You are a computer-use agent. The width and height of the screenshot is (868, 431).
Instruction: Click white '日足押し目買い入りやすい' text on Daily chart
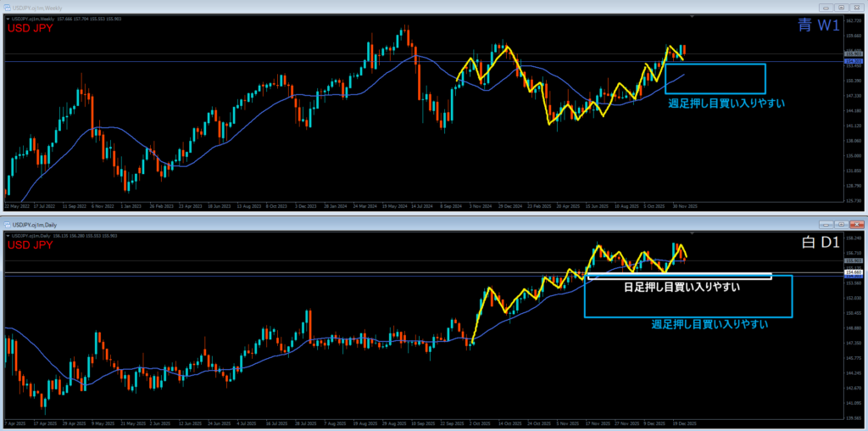click(x=682, y=288)
